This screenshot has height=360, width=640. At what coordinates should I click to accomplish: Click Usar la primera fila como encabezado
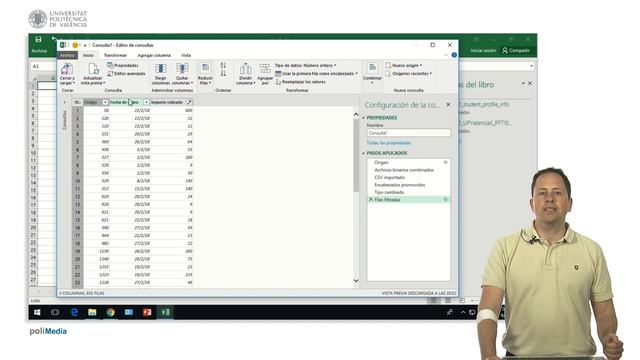[x=316, y=73]
